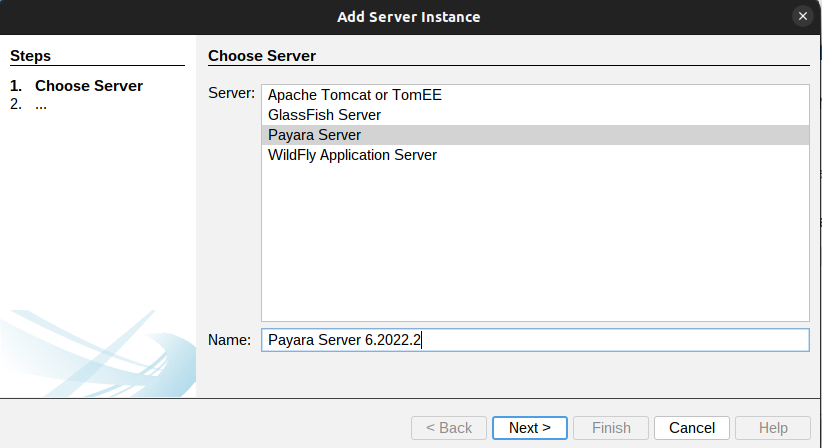Click the Choose Server panel heading

click(x=261, y=56)
